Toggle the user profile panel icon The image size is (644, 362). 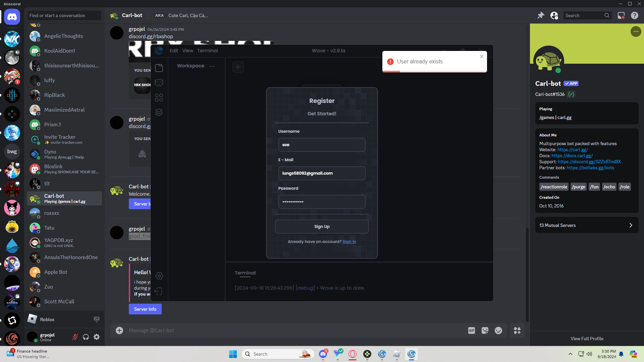[554, 15]
